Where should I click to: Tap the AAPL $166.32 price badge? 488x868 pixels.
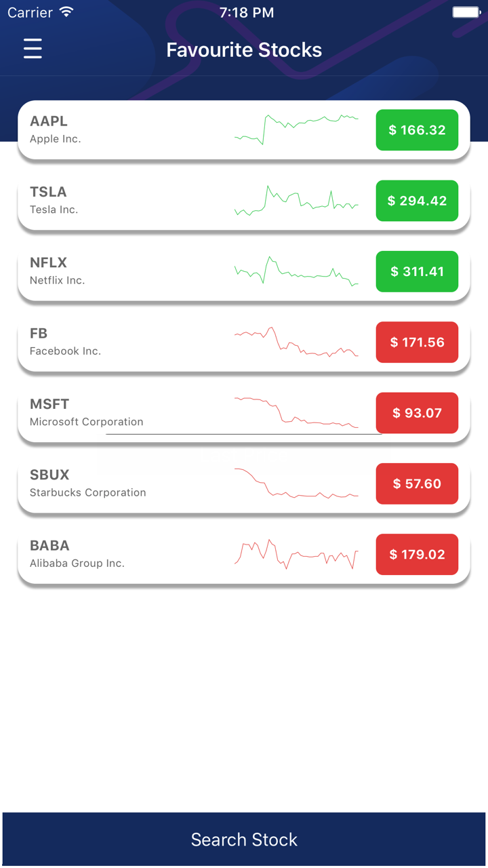click(417, 130)
